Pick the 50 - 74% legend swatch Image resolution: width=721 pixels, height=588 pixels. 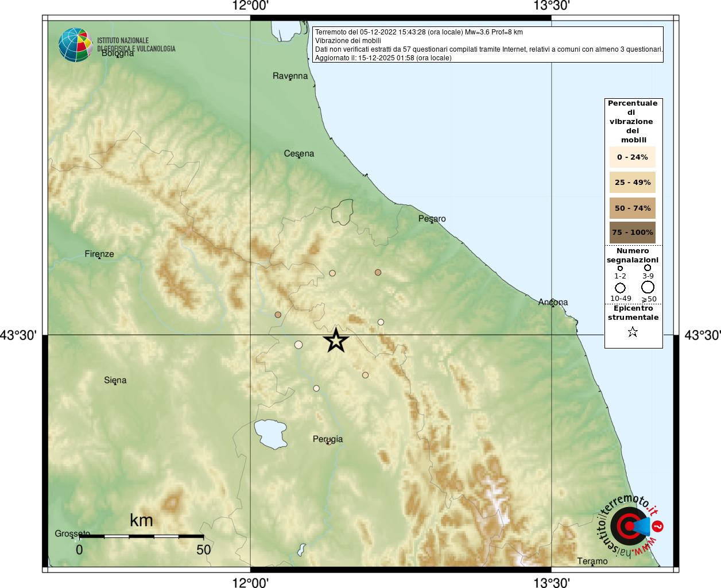tap(632, 208)
